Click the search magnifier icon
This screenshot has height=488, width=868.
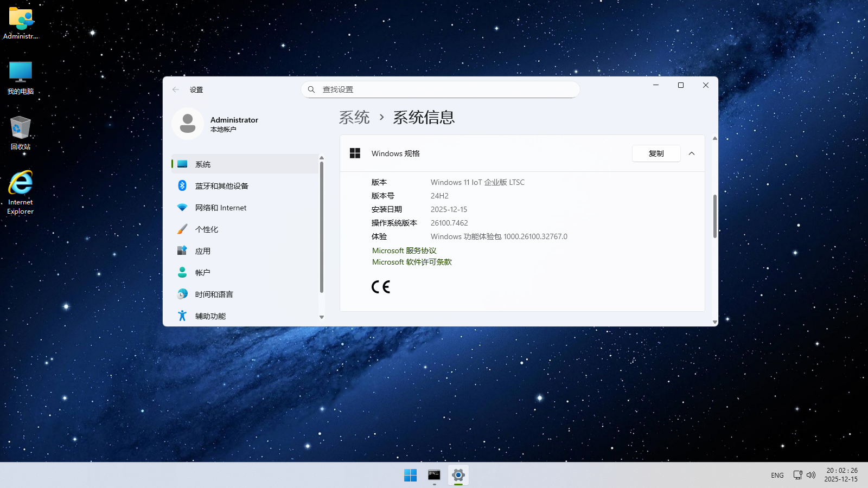coord(311,89)
